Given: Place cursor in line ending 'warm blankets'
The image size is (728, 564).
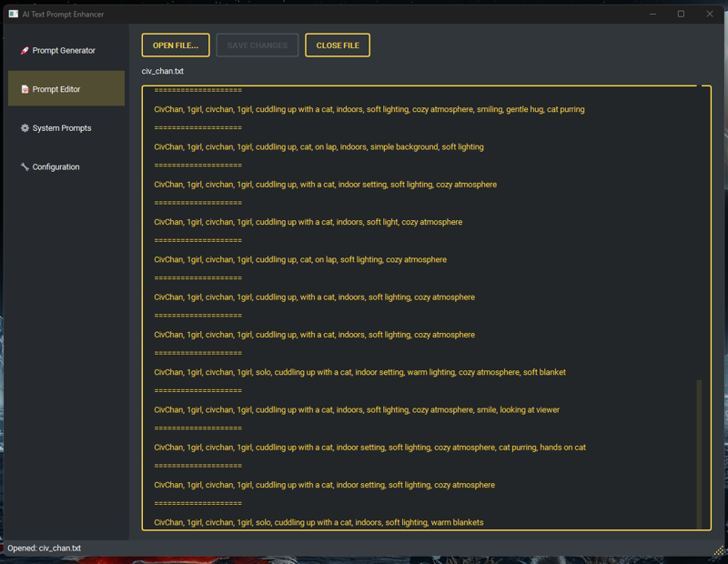Looking at the screenshot, I should tap(318, 522).
